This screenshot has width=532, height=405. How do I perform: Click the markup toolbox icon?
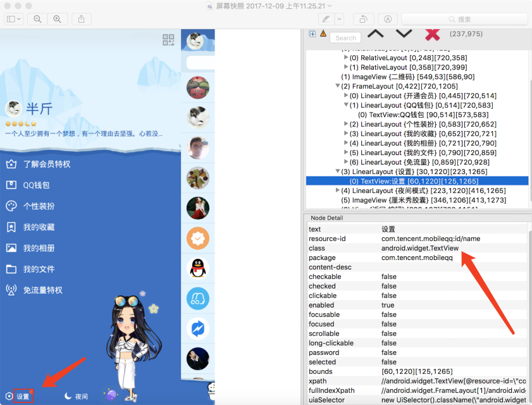[388, 20]
